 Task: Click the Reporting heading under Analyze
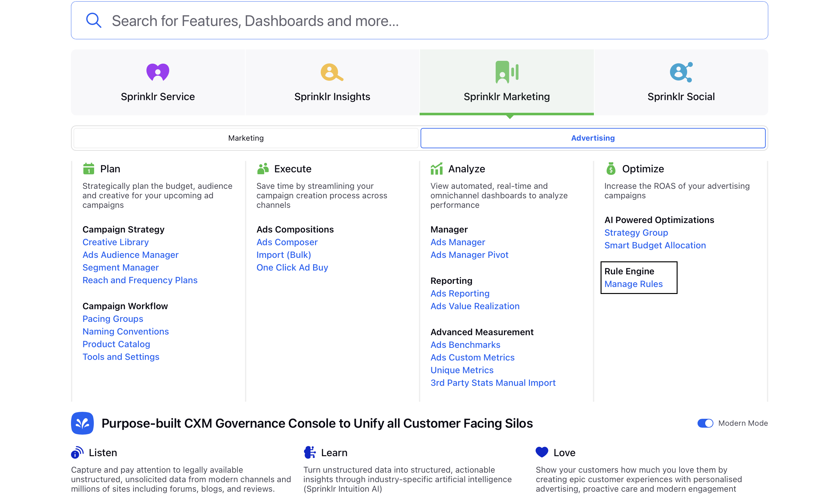(x=451, y=281)
